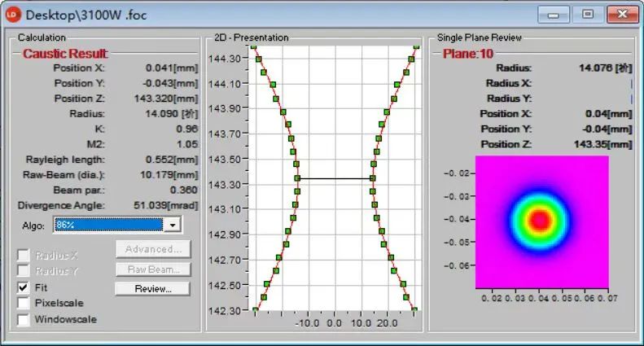644x346 pixels.
Task: Enable the Windowscale checkbox
Action: pyautogui.click(x=24, y=319)
